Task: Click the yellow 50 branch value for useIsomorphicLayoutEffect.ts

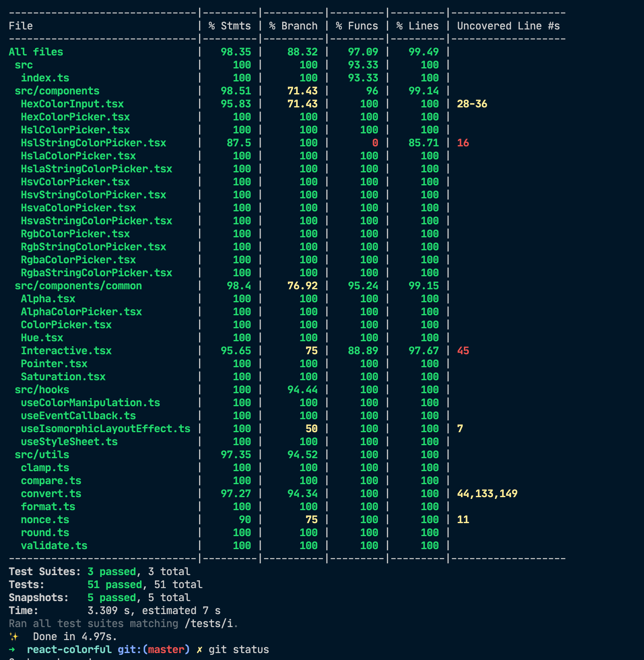Action: [312, 429]
